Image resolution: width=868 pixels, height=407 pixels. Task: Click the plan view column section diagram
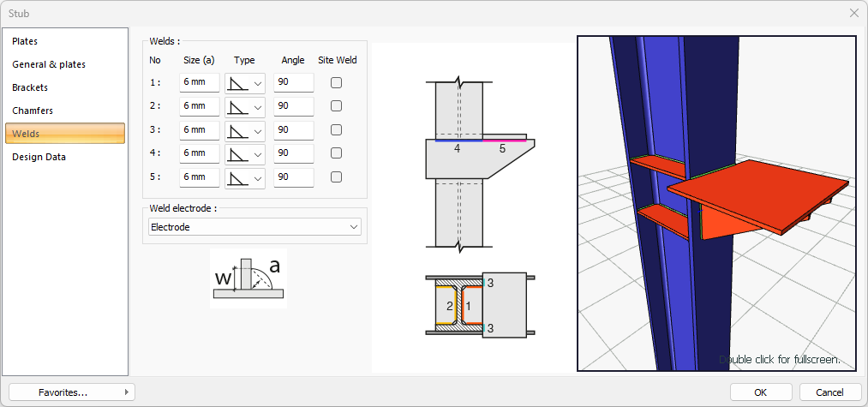tap(480, 306)
